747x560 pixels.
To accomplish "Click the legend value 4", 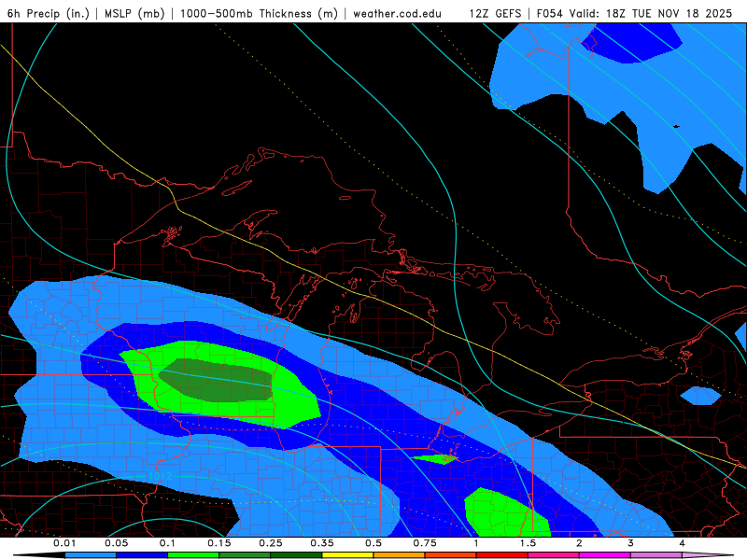I will 683,543.
